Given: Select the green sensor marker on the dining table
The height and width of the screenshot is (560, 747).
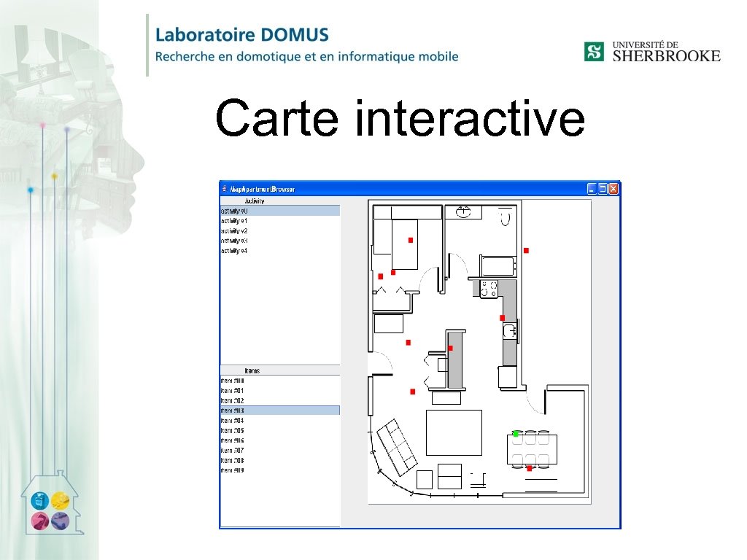Looking at the screenshot, I should 516,432.
